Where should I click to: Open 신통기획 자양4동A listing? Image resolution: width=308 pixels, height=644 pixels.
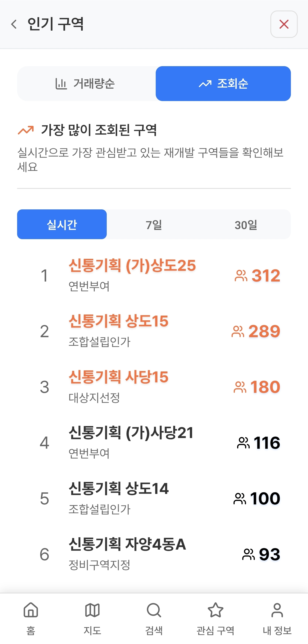(127, 544)
